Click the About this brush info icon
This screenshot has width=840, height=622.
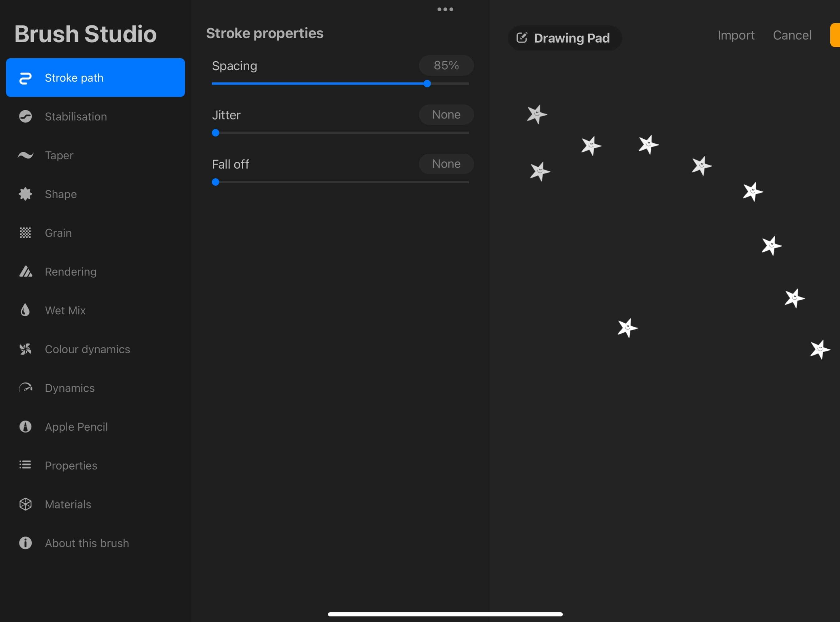click(x=25, y=543)
